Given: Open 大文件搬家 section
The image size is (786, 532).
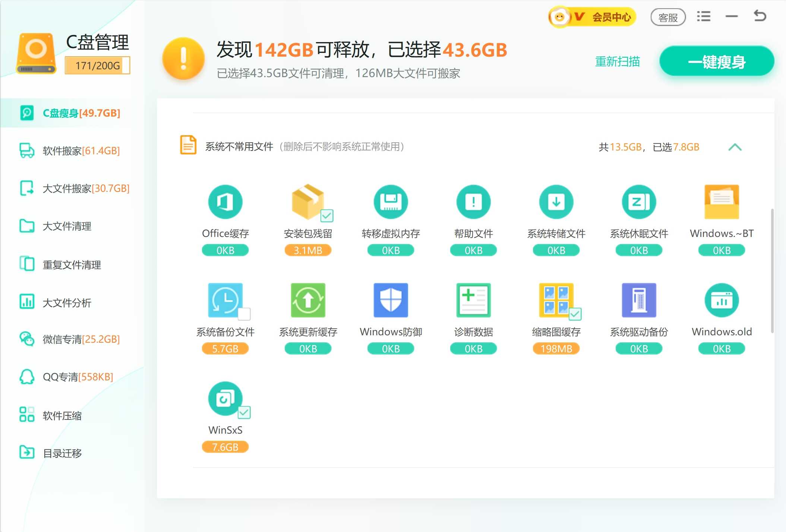Looking at the screenshot, I should pos(72,188).
